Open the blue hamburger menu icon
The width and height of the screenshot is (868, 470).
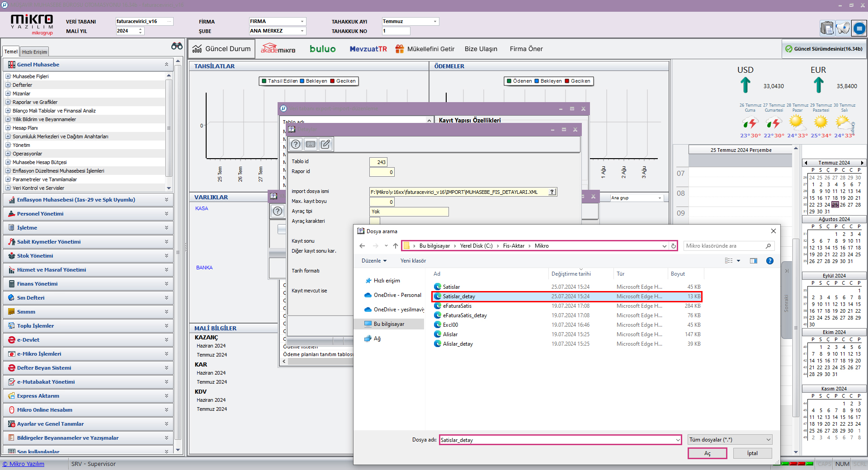coord(859,28)
